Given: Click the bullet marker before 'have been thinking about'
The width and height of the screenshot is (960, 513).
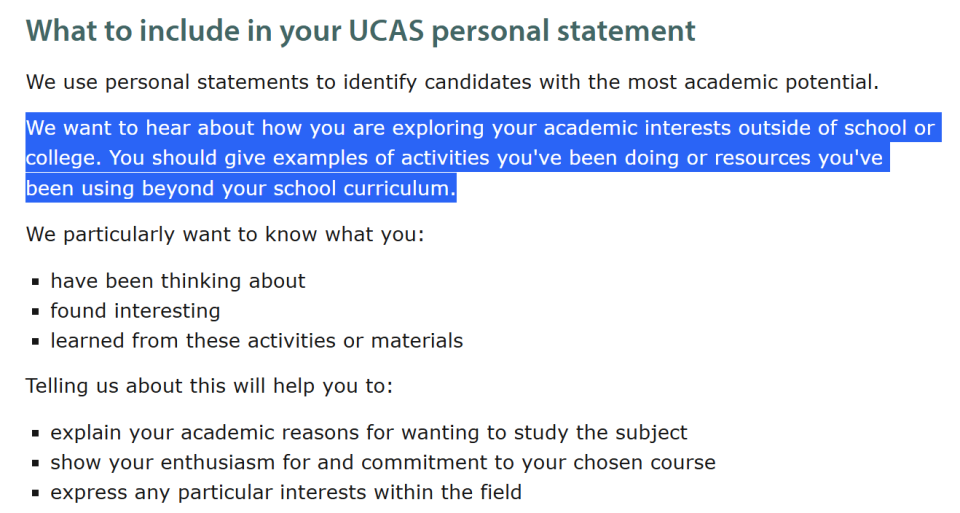Looking at the screenshot, I should point(36,282).
